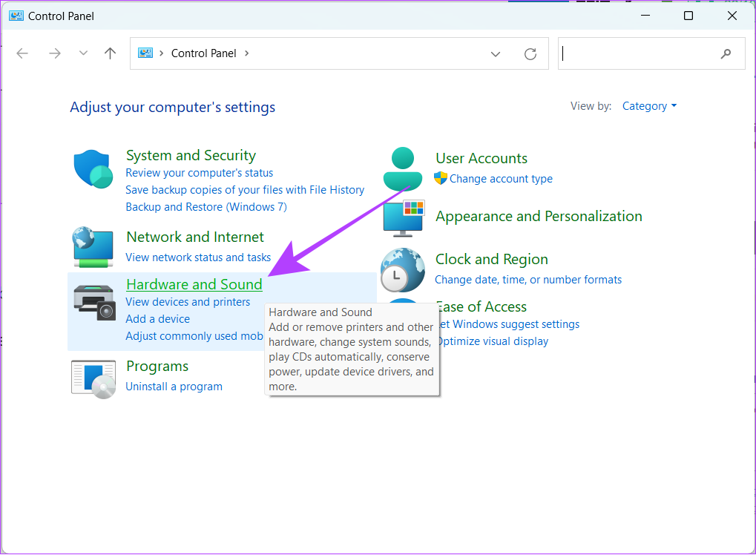Image resolution: width=756 pixels, height=555 pixels.
Task: Click inside the search input field
Action: pos(638,53)
